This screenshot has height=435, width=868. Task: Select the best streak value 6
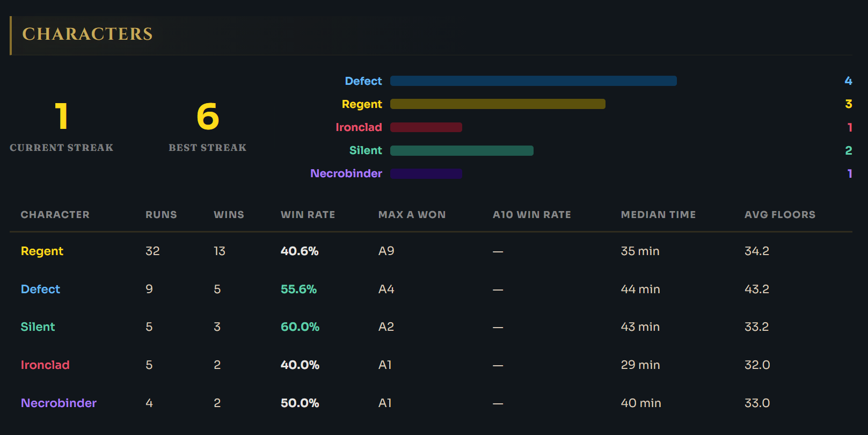pos(208,117)
